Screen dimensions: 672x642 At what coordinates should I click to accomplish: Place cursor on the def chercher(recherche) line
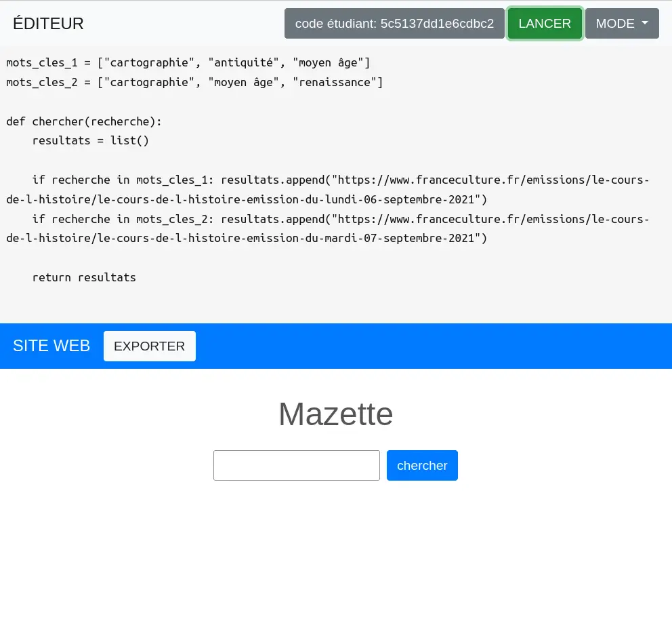pos(84,122)
